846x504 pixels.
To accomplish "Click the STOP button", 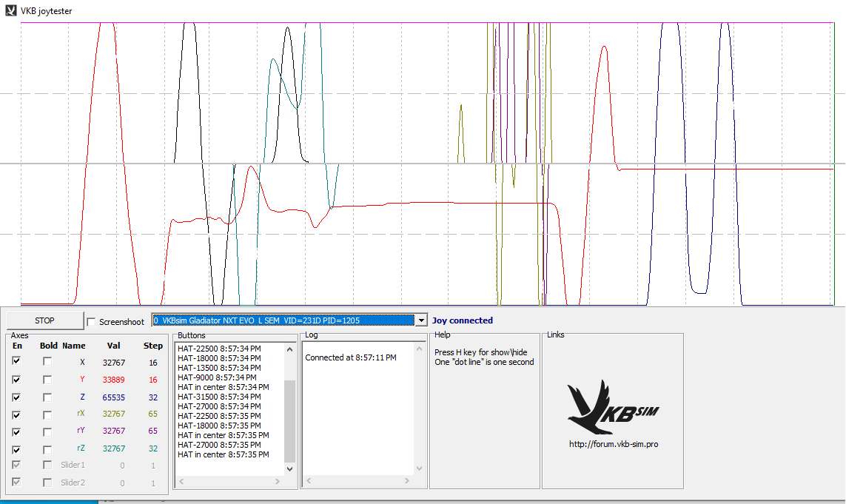I will coord(45,320).
